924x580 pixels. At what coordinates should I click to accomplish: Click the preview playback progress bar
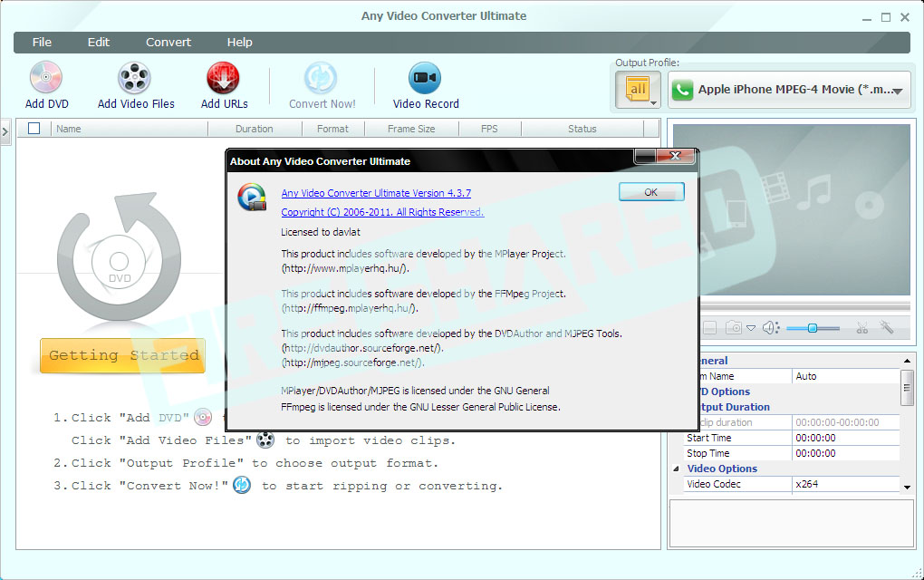tap(805, 306)
